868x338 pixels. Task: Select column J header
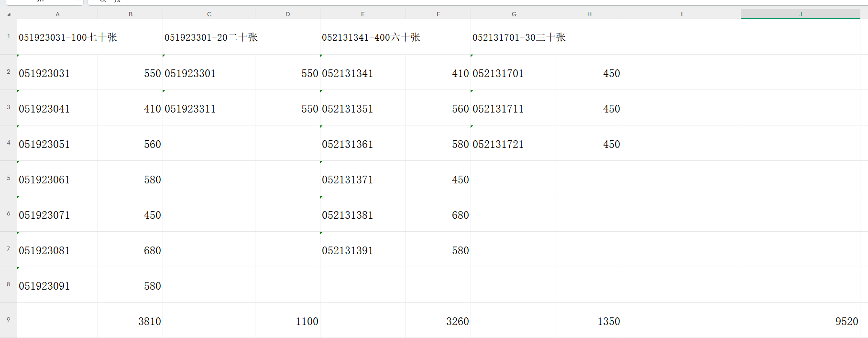(x=800, y=14)
